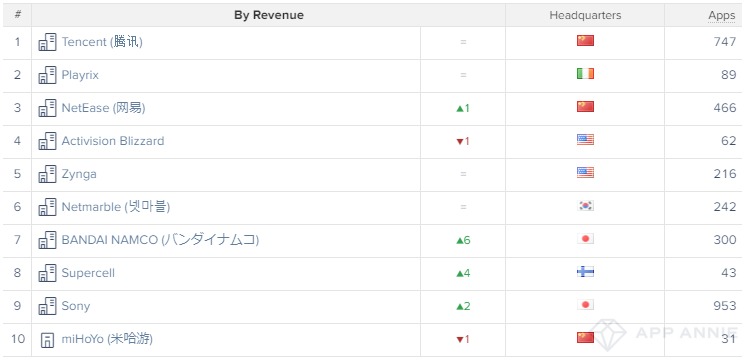Viewport: 744px width, 360px height.
Task: Click the company icon next to NetEase
Action: [47, 108]
